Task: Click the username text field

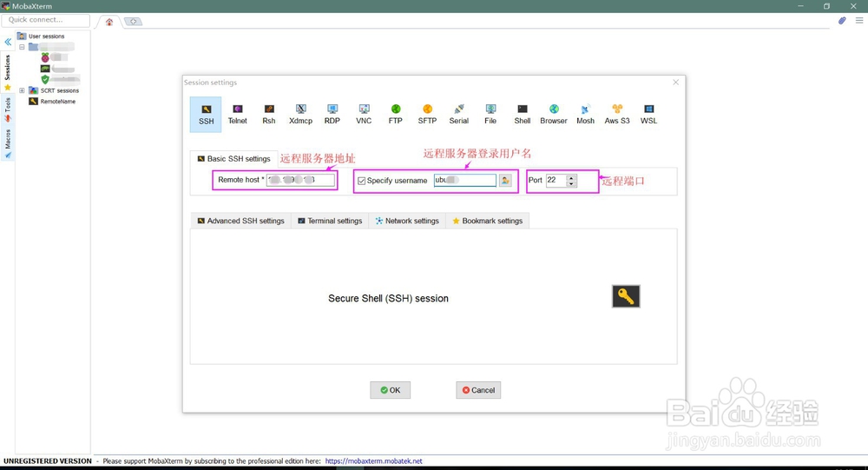Action: click(x=465, y=180)
